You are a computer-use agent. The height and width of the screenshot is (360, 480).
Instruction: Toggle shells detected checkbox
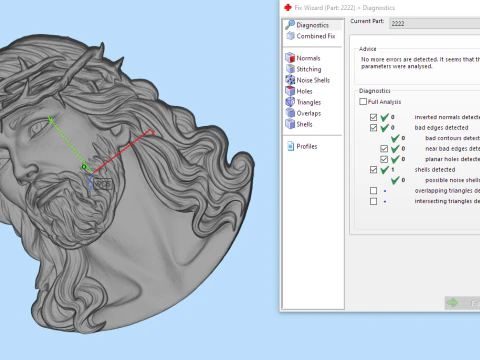pos(373,170)
